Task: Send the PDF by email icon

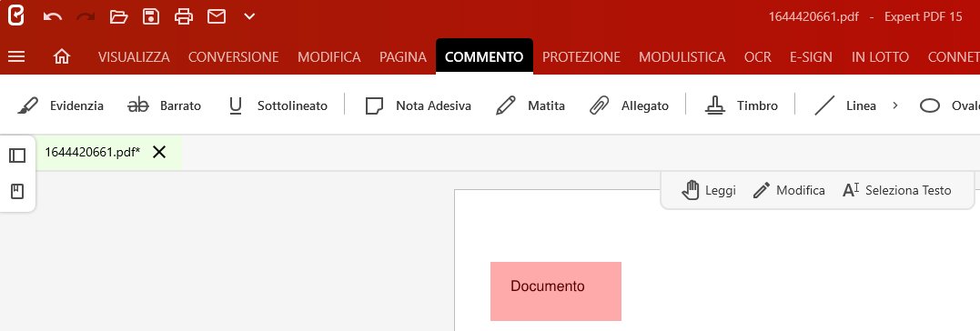Action: pos(217,17)
